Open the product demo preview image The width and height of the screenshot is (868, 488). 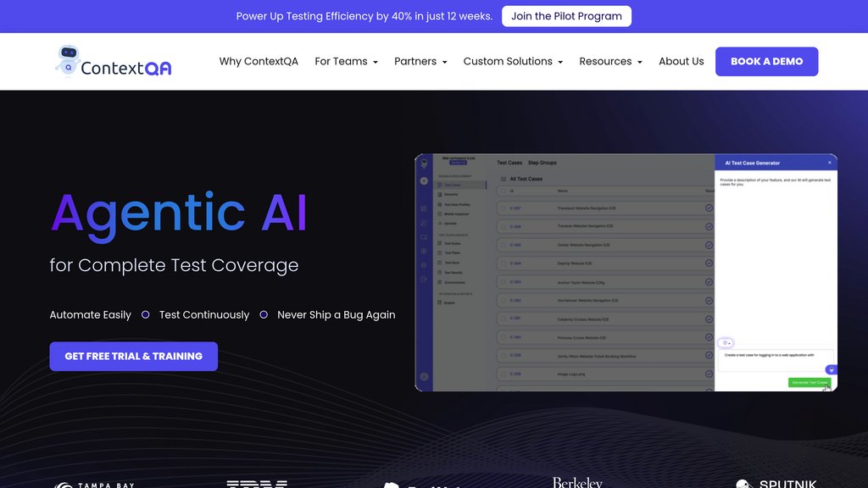pos(626,272)
